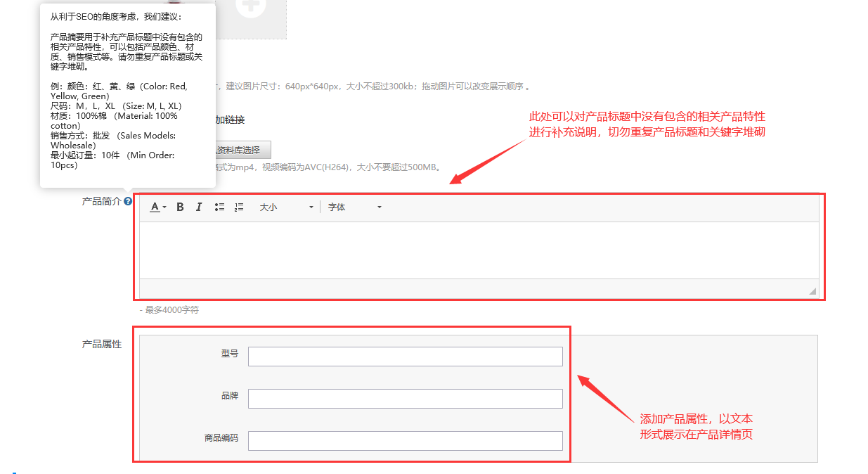
Task: Click the 加链接 option
Action: click(x=231, y=120)
